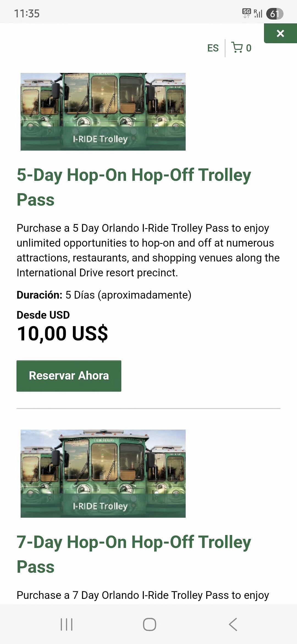The width and height of the screenshot is (297, 644).
Task: Go back using the navigation arrow
Action: (x=233, y=624)
